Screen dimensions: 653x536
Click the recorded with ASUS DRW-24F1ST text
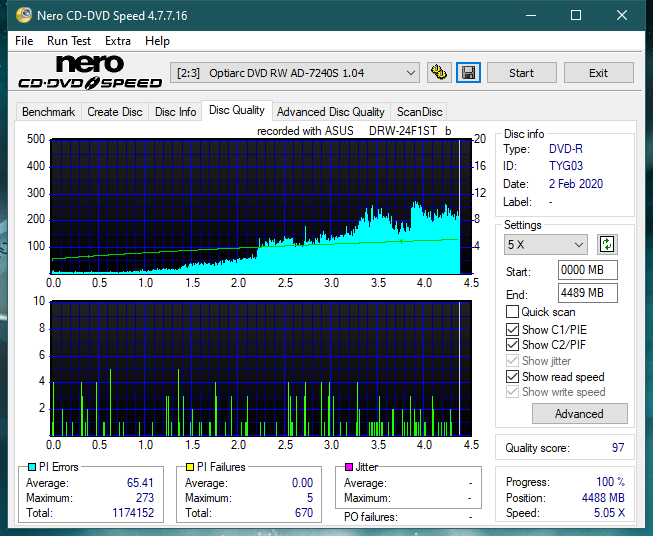pos(354,131)
